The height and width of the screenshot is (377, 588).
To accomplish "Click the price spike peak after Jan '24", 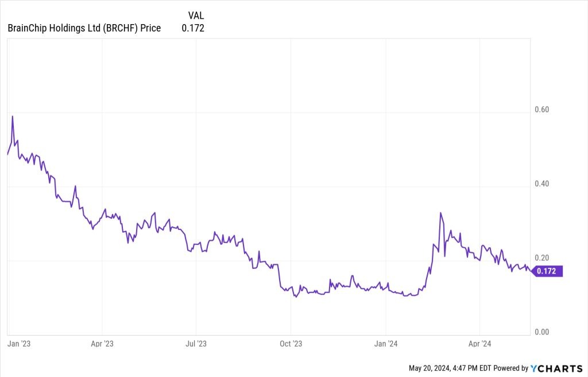I will pyautogui.click(x=440, y=213).
